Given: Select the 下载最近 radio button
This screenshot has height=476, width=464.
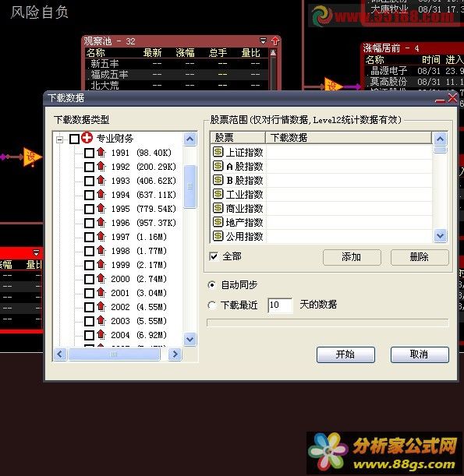Looking at the screenshot, I should (x=211, y=305).
